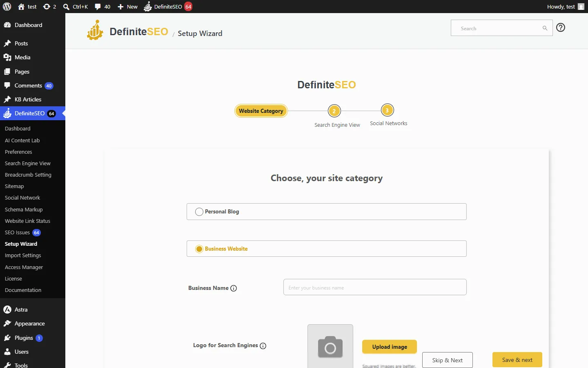This screenshot has width=588, height=368.
Task: Open the WordPress logo menu
Action: pos(7,7)
